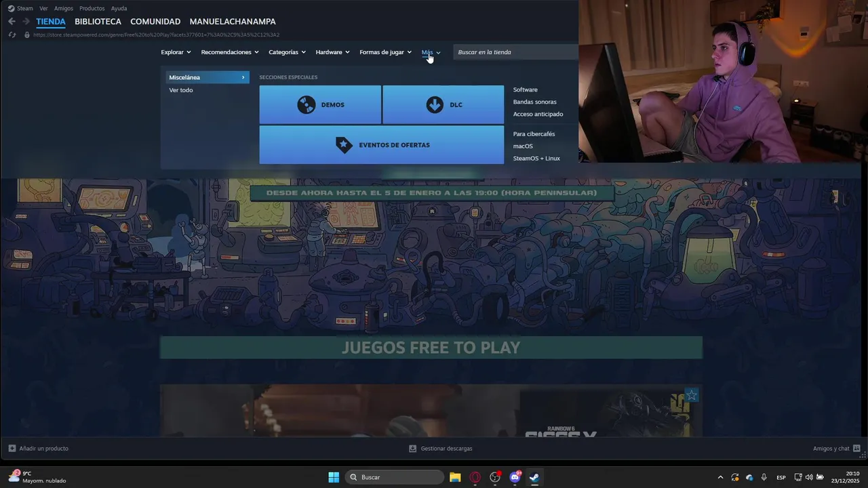Switch to the TIENDA tab
868x488 pixels.
tap(51, 22)
